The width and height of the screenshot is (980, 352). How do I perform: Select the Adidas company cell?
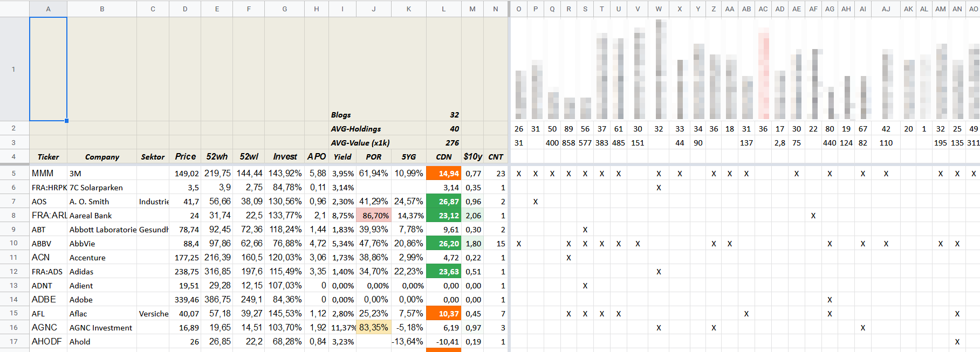click(102, 272)
